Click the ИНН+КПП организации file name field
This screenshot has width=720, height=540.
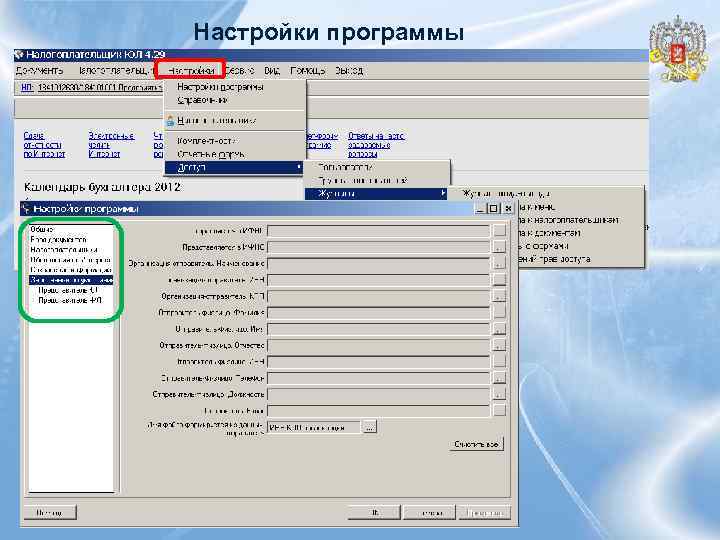(x=314, y=428)
